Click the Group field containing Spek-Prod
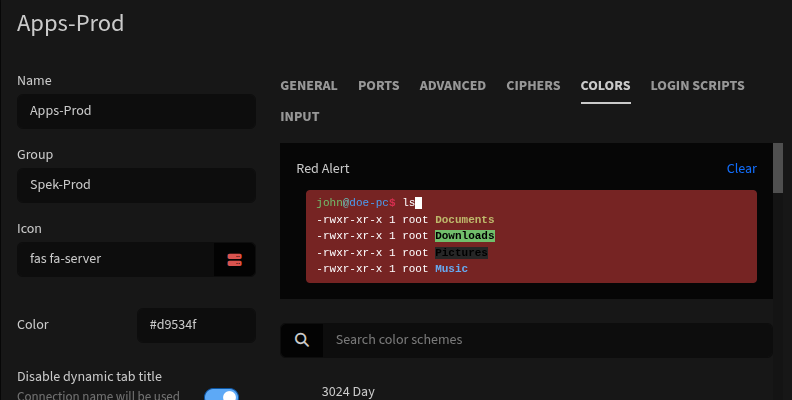Screen dimensions: 792x400 [136, 185]
